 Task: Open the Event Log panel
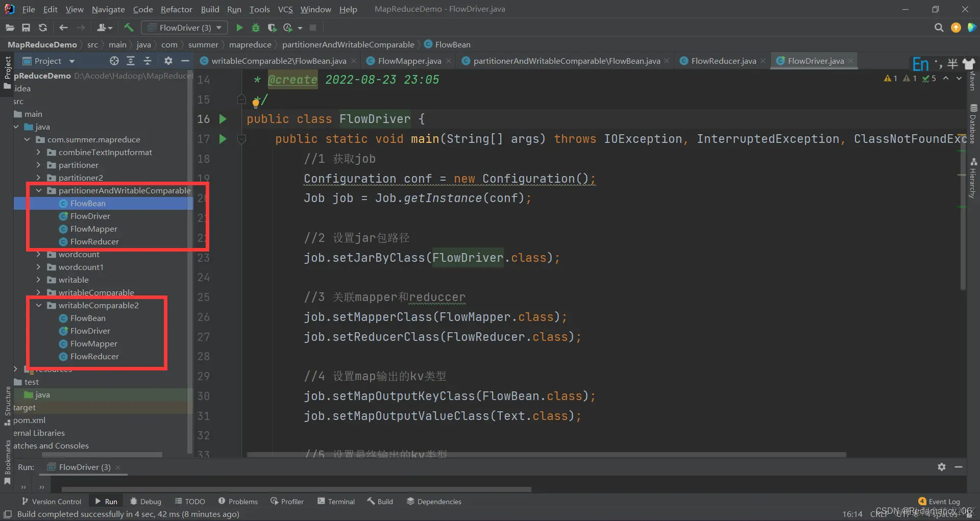click(x=939, y=502)
